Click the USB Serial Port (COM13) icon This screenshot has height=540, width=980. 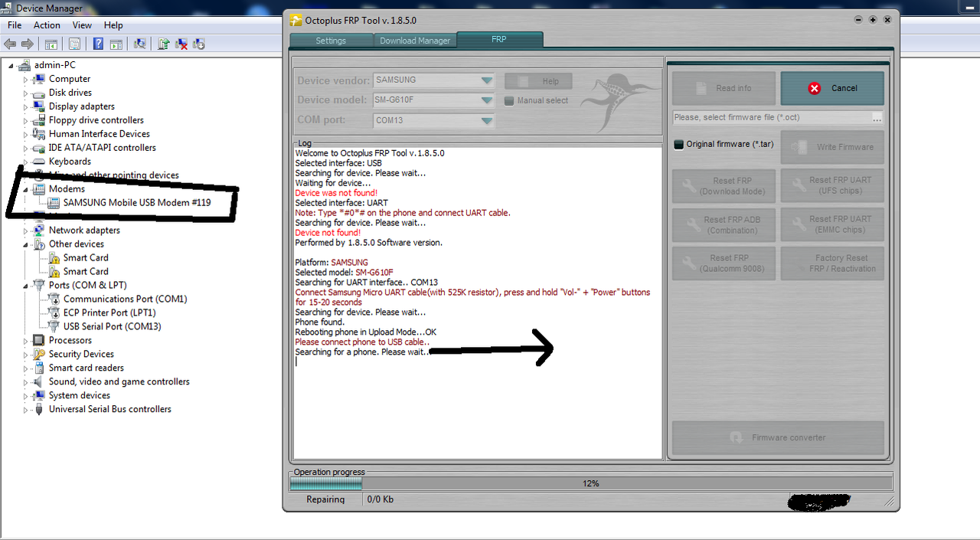pyautogui.click(x=54, y=327)
